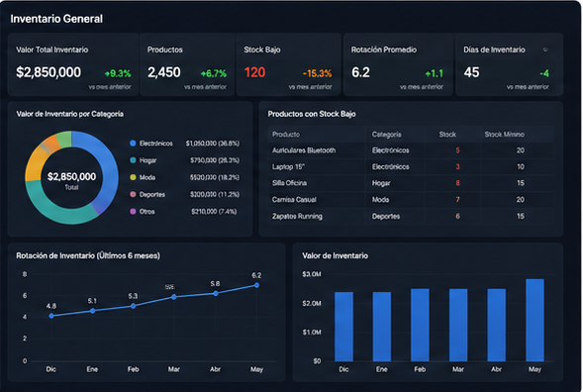Select the Dic bar in inventory value chart
The image size is (583, 392).
(x=343, y=327)
